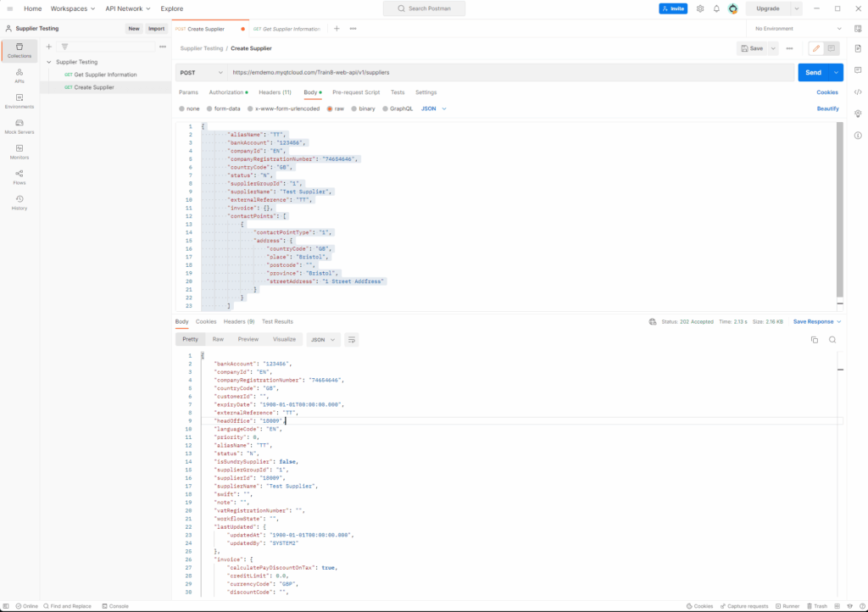Open the Collections sidebar panel

(x=19, y=50)
